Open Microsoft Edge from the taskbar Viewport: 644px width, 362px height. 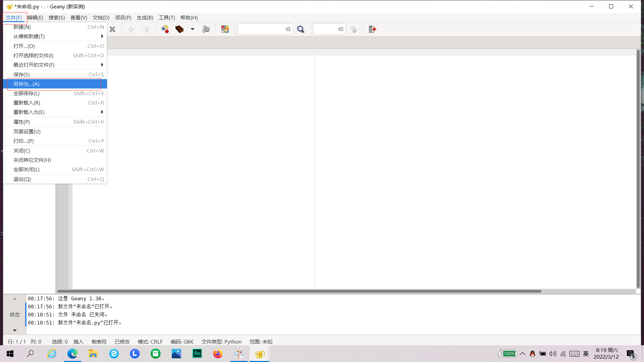(72, 354)
